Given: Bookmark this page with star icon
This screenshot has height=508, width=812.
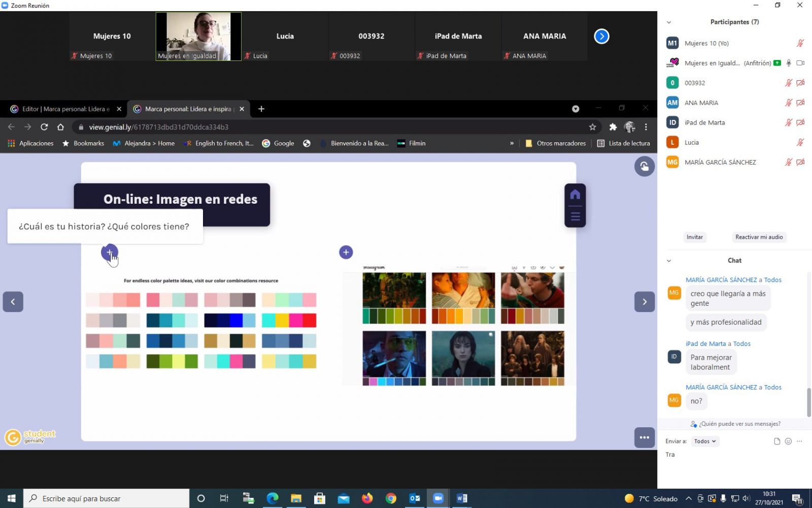Looking at the screenshot, I should tap(592, 127).
